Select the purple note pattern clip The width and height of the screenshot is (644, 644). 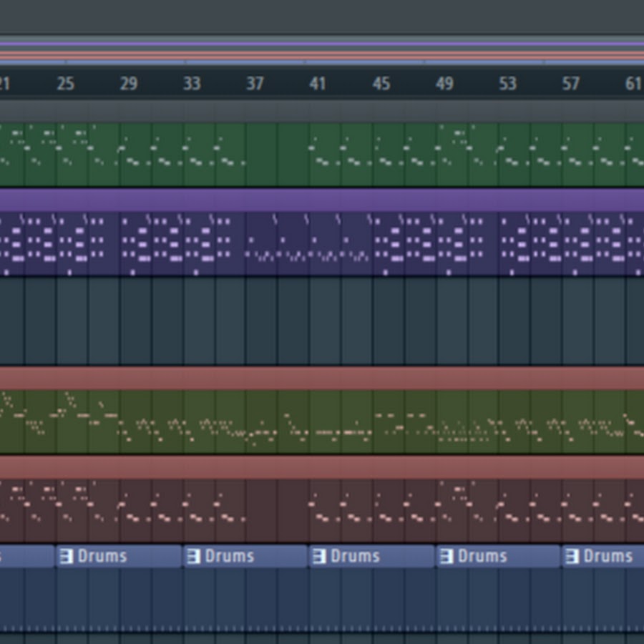tap(322, 243)
